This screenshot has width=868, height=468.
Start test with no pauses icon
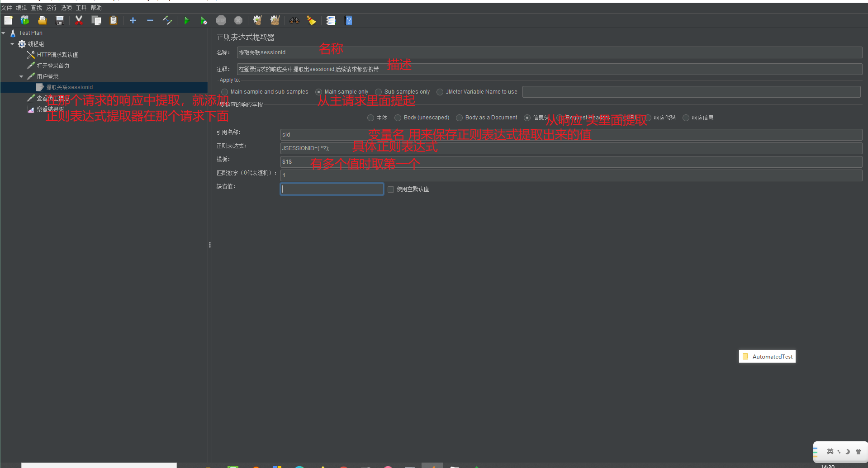(204, 20)
